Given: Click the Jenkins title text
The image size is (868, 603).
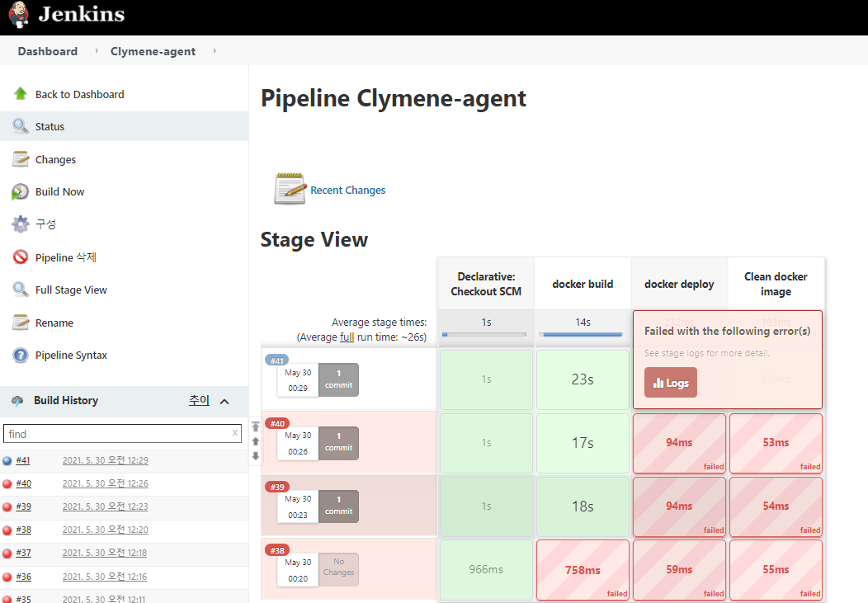Looking at the screenshot, I should 82,14.
